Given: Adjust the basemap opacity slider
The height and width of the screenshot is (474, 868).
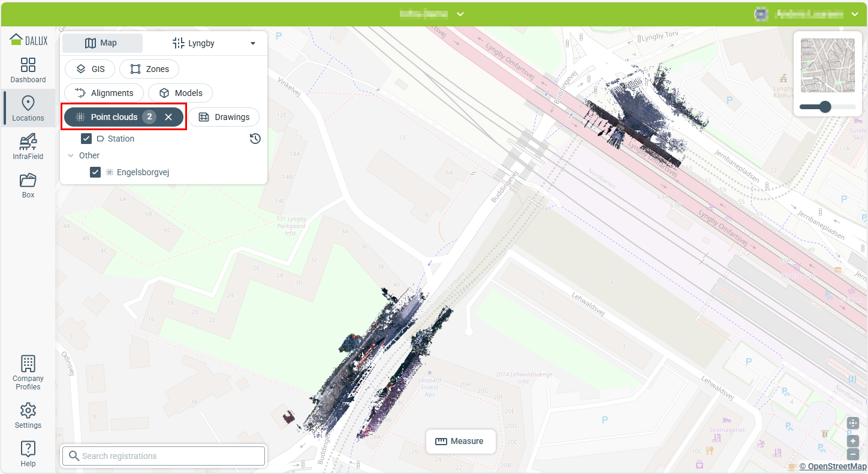Looking at the screenshot, I should click(x=825, y=107).
